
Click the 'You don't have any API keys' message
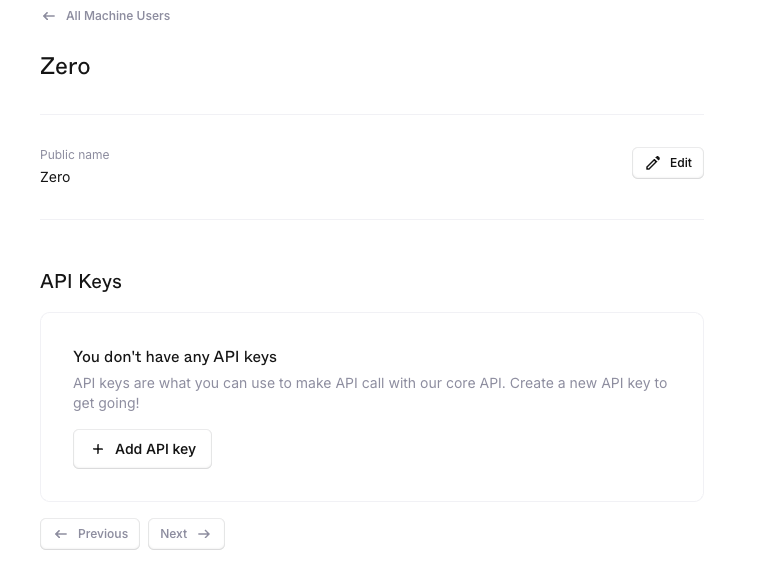(x=175, y=357)
